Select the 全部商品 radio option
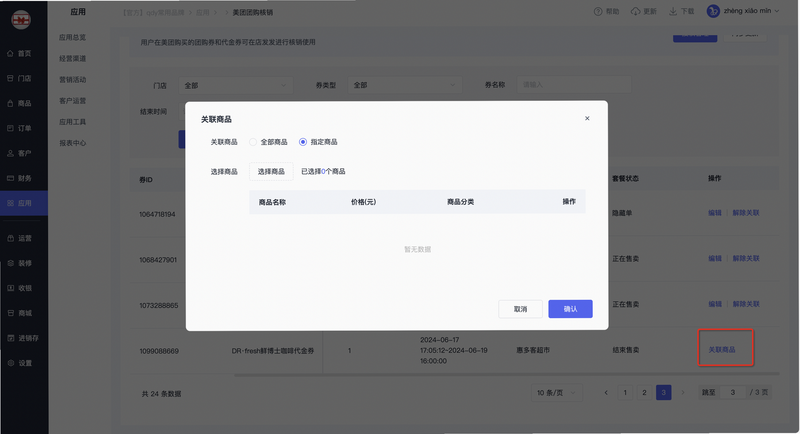Viewport: 800px width, 434px height. click(253, 142)
